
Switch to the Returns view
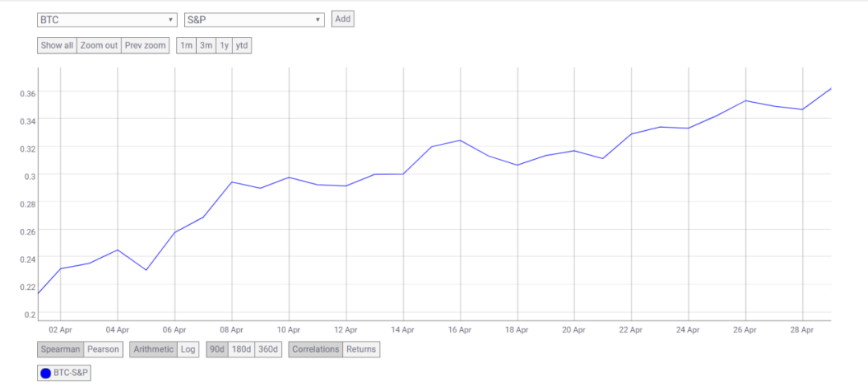(x=361, y=349)
